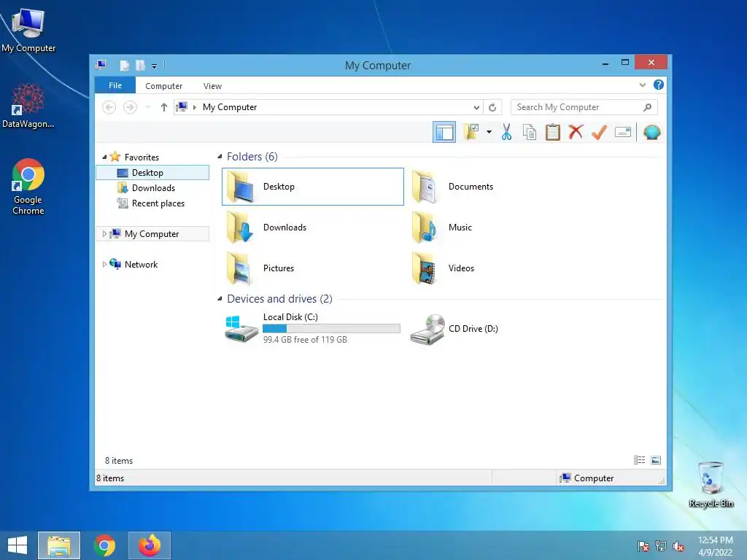The width and height of the screenshot is (747, 560).
Task: Open Help with the question mark icon
Action: coord(659,85)
